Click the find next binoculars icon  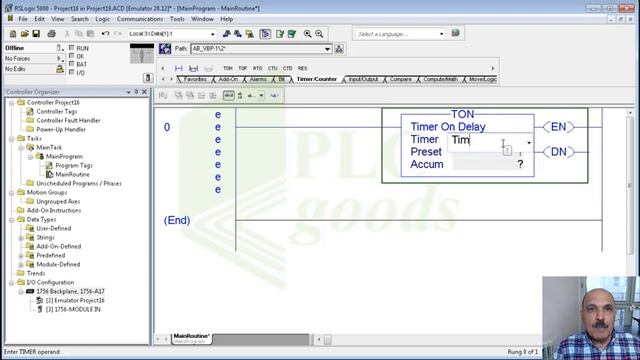pos(238,34)
